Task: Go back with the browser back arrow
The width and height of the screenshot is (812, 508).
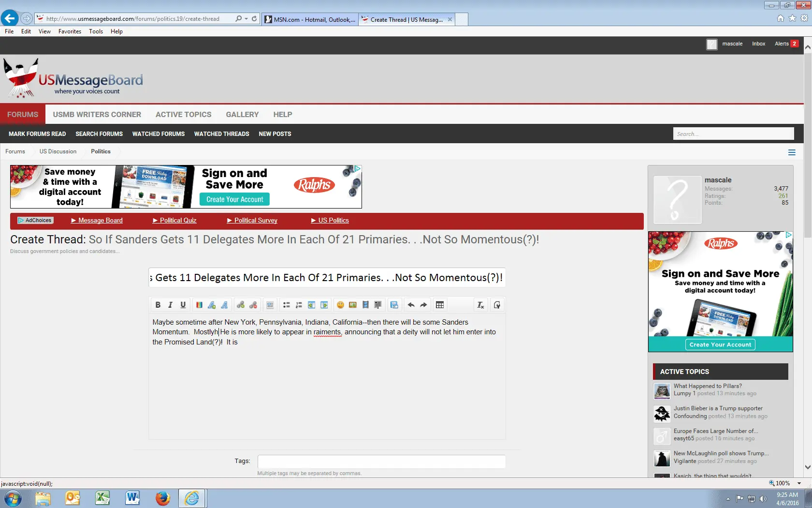Action: 10,18
